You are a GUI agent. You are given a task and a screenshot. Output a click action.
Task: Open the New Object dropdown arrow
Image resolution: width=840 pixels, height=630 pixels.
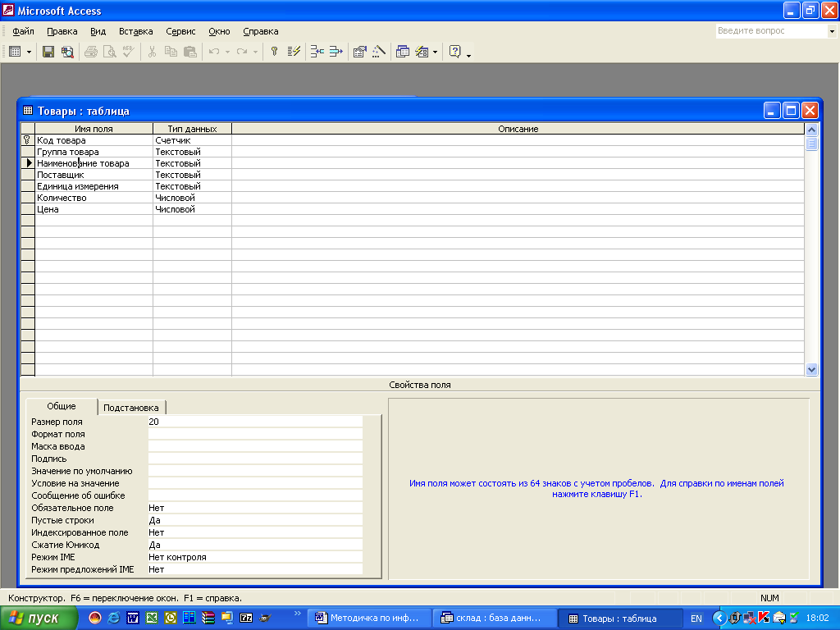click(435, 52)
